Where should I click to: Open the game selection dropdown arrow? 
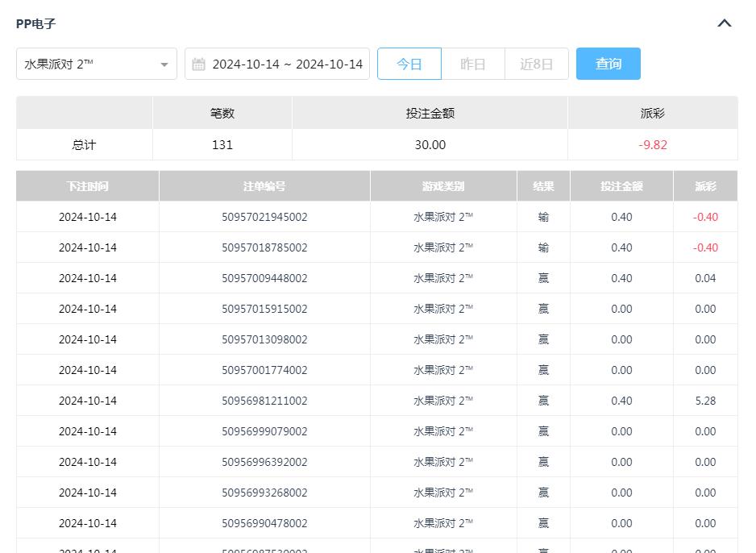coord(164,64)
